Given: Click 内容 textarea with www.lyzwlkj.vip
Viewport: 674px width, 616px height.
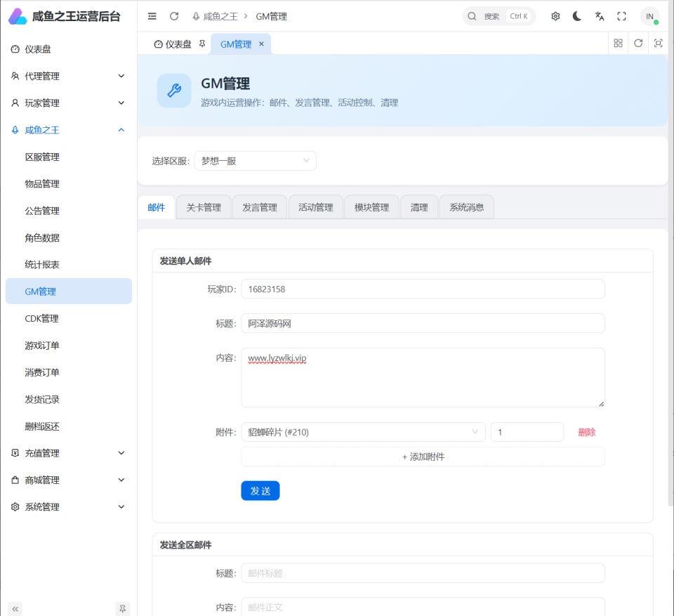Looking at the screenshot, I should pos(423,377).
